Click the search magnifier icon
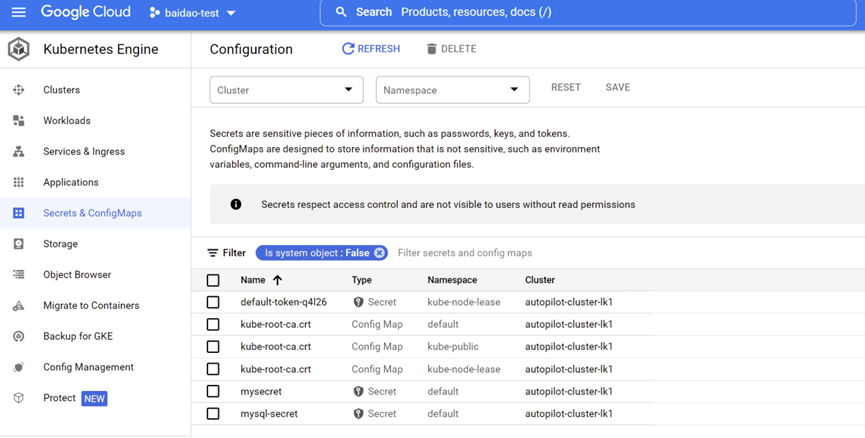The image size is (865, 438). coord(341,12)
